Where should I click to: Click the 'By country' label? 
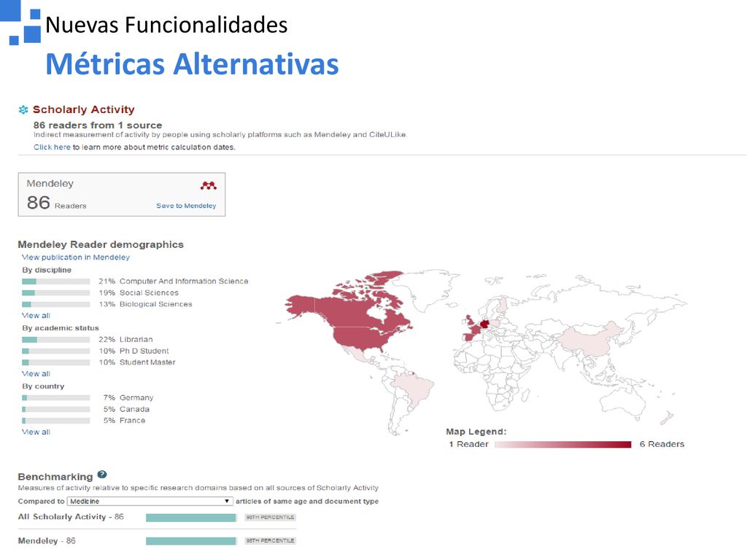coord(43,386)
